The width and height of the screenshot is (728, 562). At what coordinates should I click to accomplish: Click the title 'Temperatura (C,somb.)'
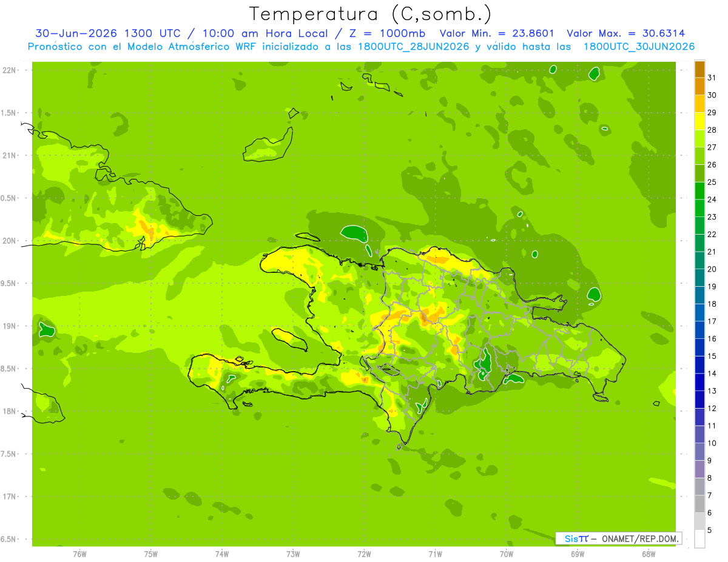[371, 13]
